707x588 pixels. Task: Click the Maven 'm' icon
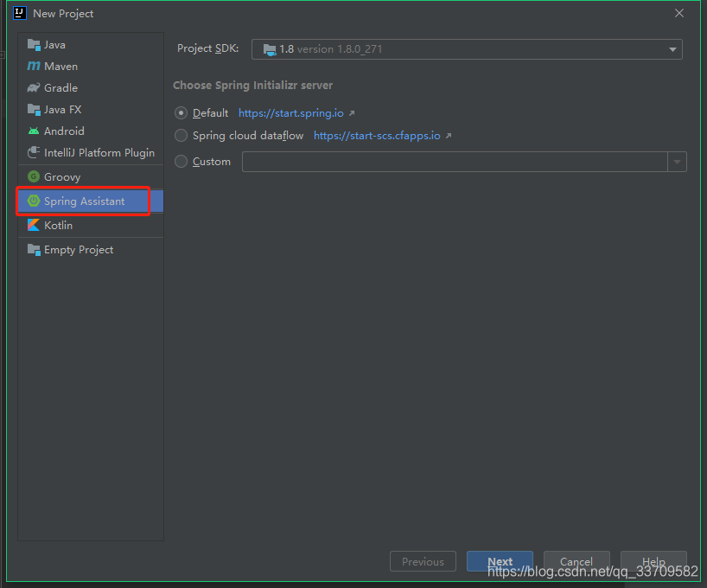click(34, 67)
